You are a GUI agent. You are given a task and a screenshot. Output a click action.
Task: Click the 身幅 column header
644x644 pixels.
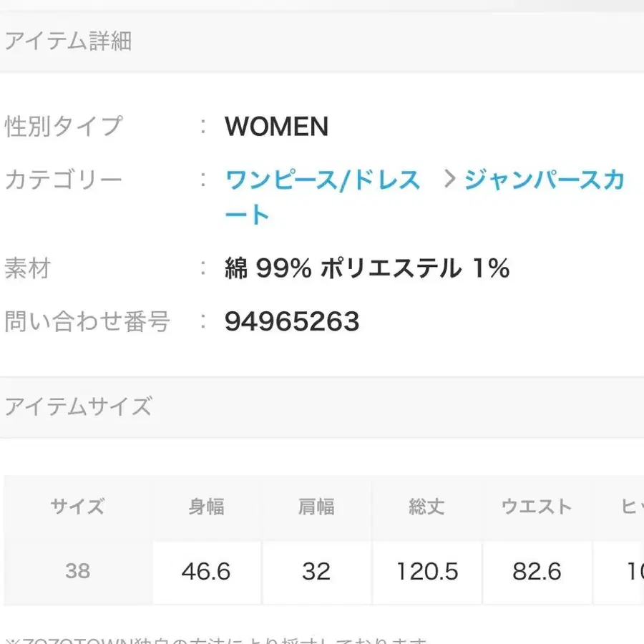(206, 506)
